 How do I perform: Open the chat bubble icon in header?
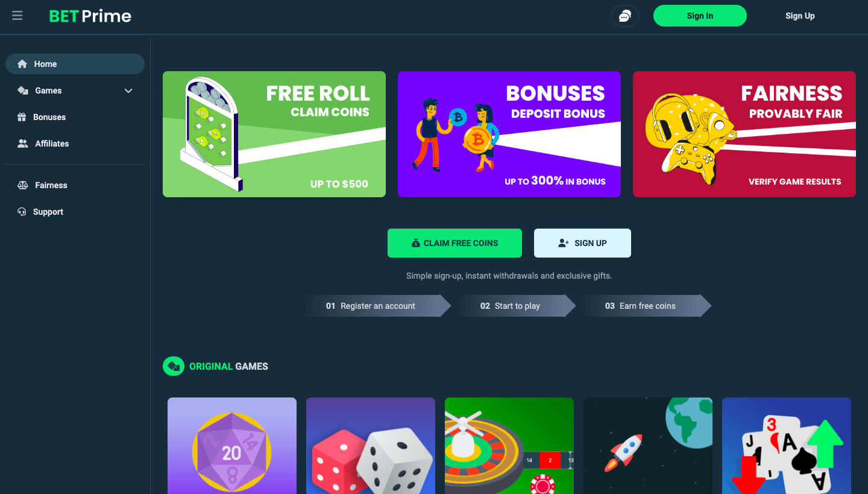point(625,16)
